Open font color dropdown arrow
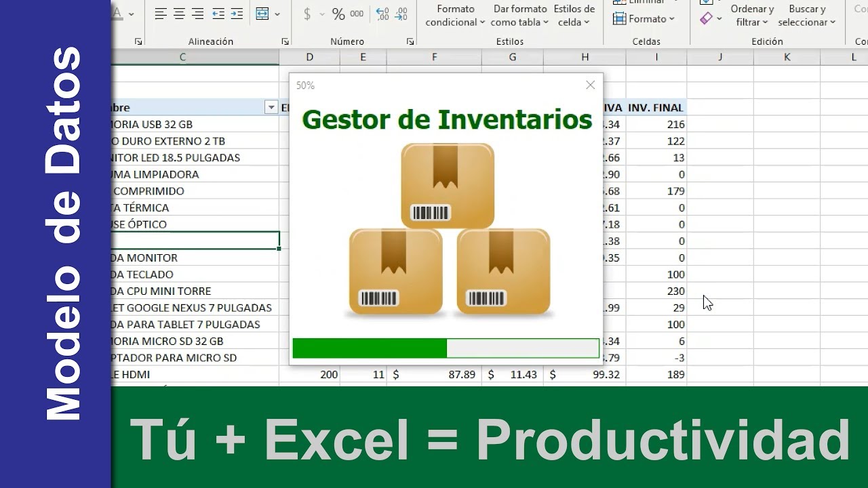This screenshot has width=868, height=488. click(x=131, y=14)
